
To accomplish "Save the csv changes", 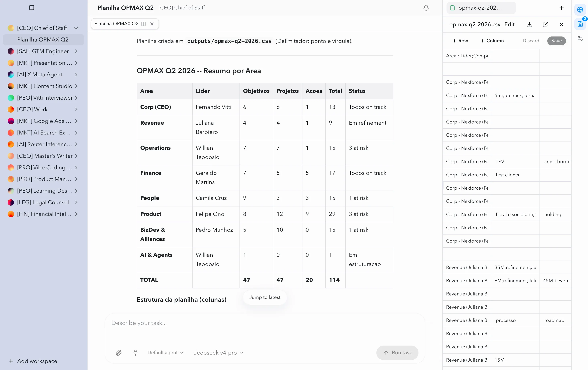I will point(556,41).
